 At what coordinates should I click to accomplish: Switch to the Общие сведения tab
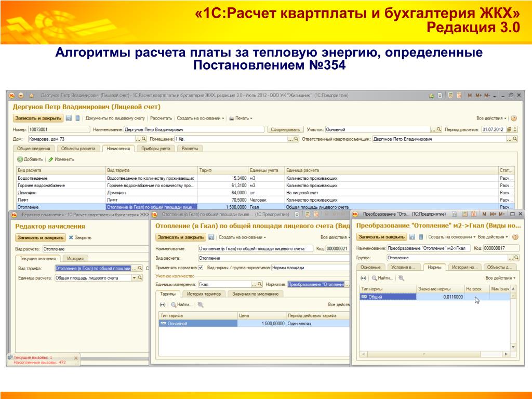(x=34, y=148)
